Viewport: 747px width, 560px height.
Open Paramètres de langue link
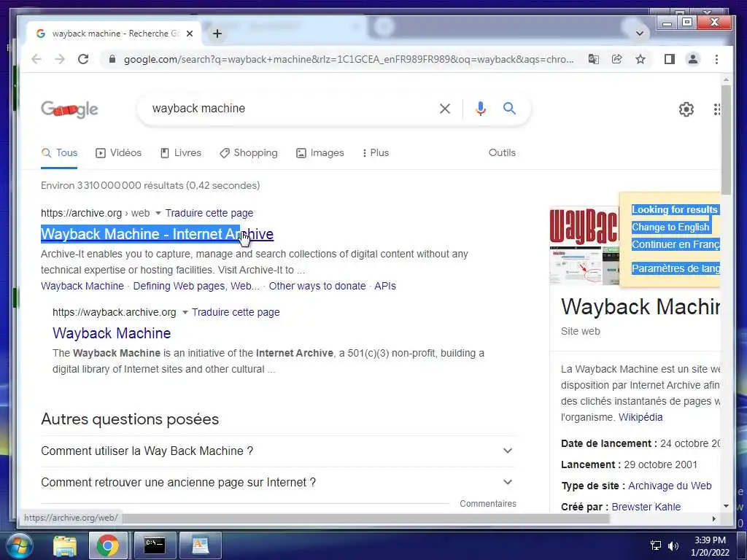pos(676,268)
